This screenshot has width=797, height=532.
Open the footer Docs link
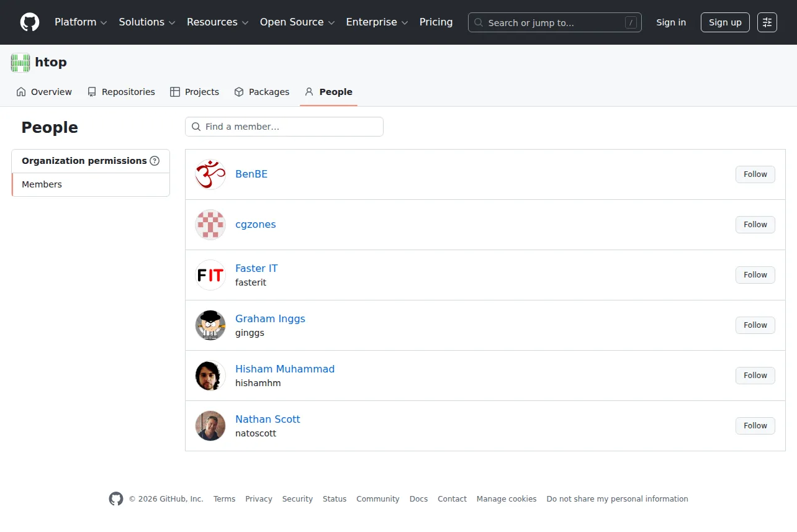tap(418, 499)
